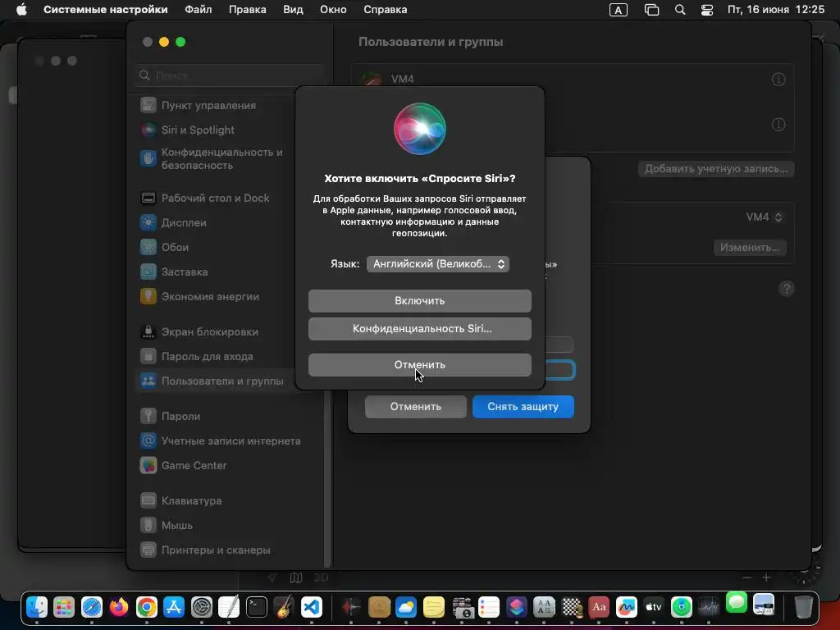Launch Apple TV from the Dock
Image resolution: width=840 pixels, height=630 pixels.
654,607
